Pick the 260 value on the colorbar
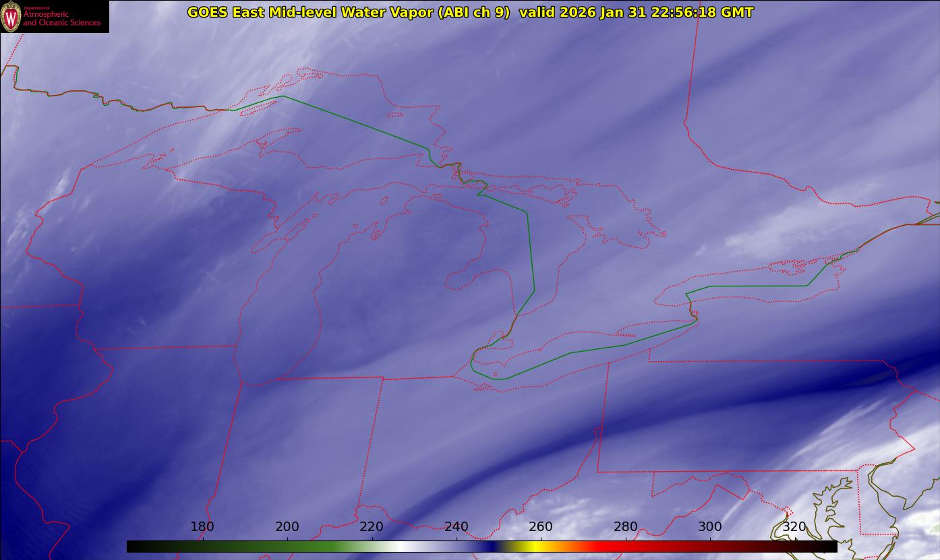Screen dimensions: 940x560 pos(541,527)
